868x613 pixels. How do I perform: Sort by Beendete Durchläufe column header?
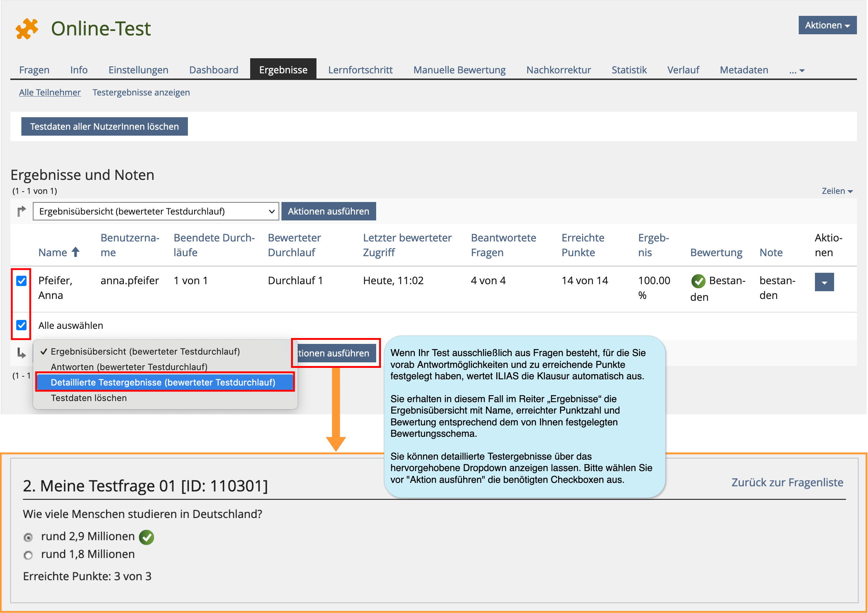(214, 245)
